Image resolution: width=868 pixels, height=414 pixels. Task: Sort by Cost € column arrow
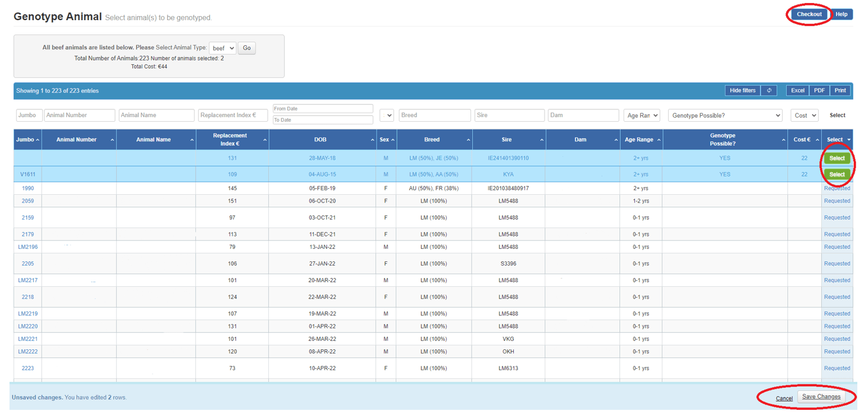[x=816, y=140]
